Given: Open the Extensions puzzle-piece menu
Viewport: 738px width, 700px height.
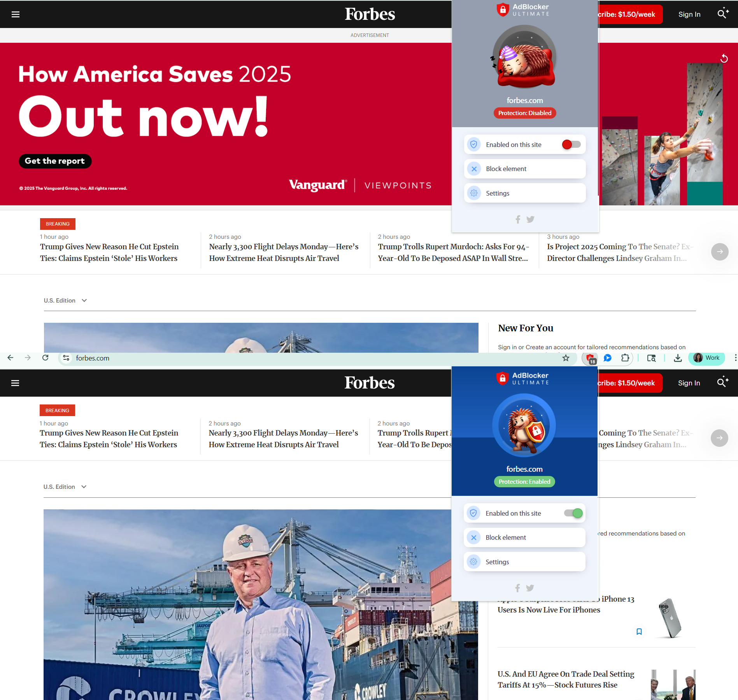Looking at the screenshot, I should (x=625, y=358).
